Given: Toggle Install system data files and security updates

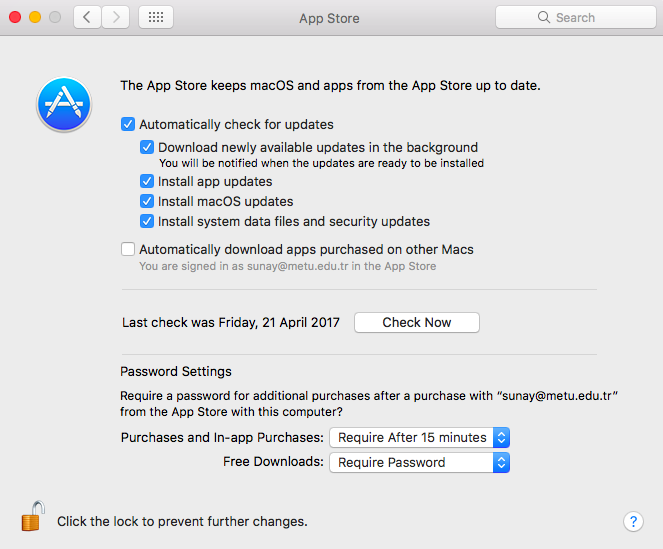Looking at the screenshot, I should [147, 221].
